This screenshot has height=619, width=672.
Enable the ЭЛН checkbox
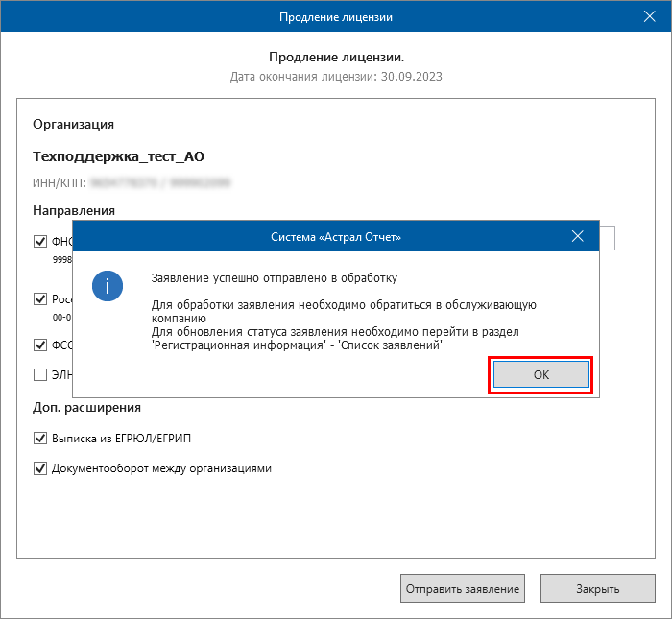pos(40,375)
